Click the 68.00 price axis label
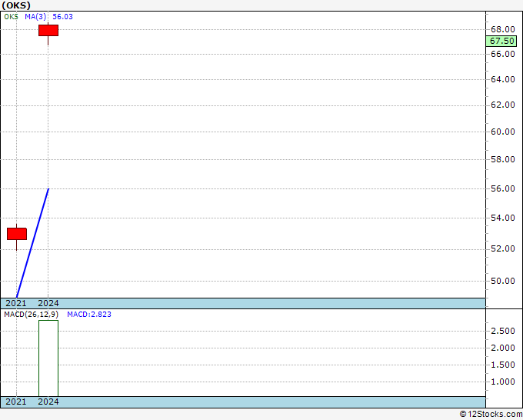Image resolution: width=523 pixels, height=420 pixels. coord(503,29)
